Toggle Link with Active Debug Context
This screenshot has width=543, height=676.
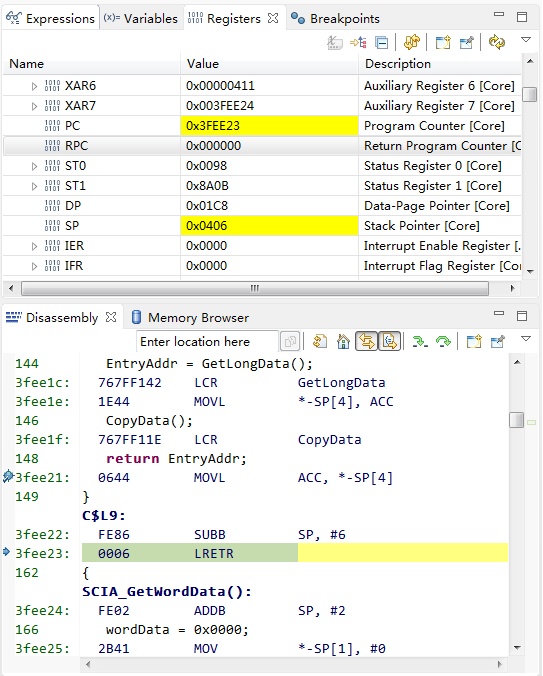366,341
